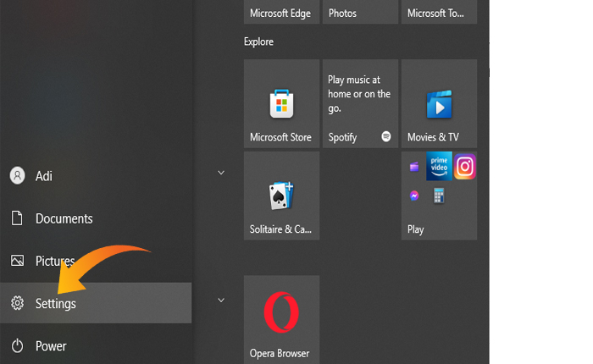Open the Calculator icon in Play folder

439,196
